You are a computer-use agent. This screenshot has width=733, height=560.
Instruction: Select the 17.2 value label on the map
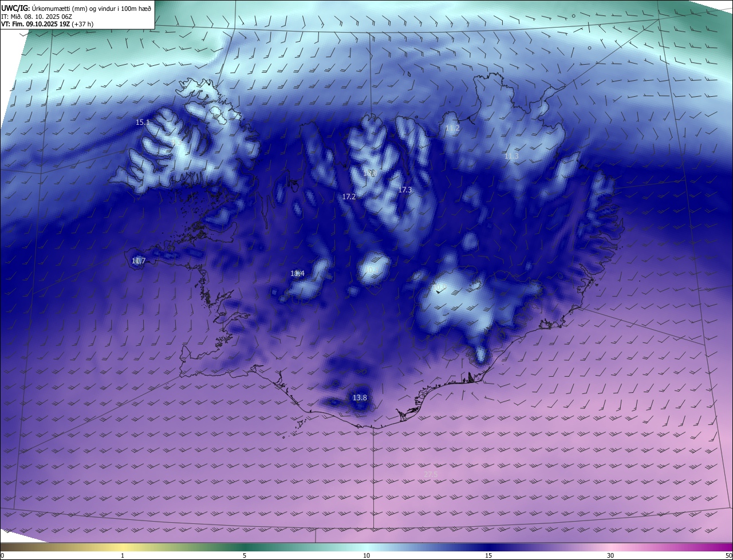click(349, 196)
